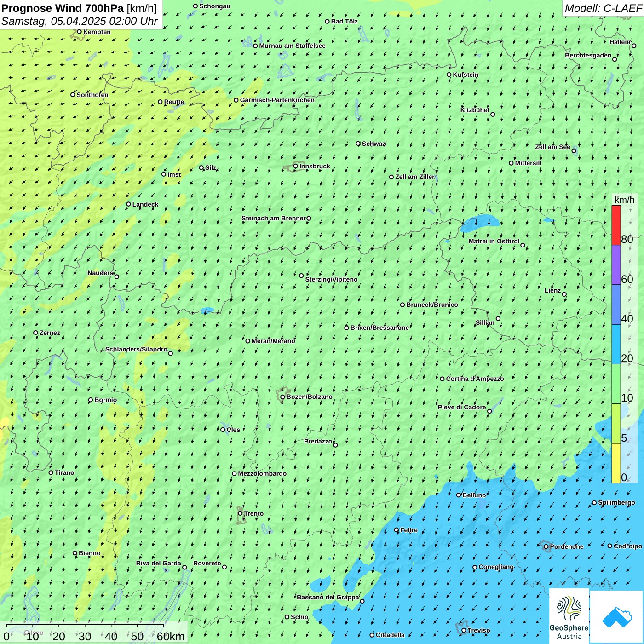Screen dimensions: 644x644
Task: Click the 'Garmisch-Partenkirchen' label
Action: pos(277,100)
